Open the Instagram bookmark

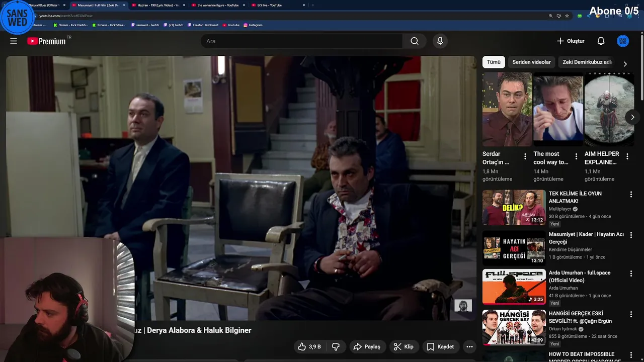[x=253, y=25]
